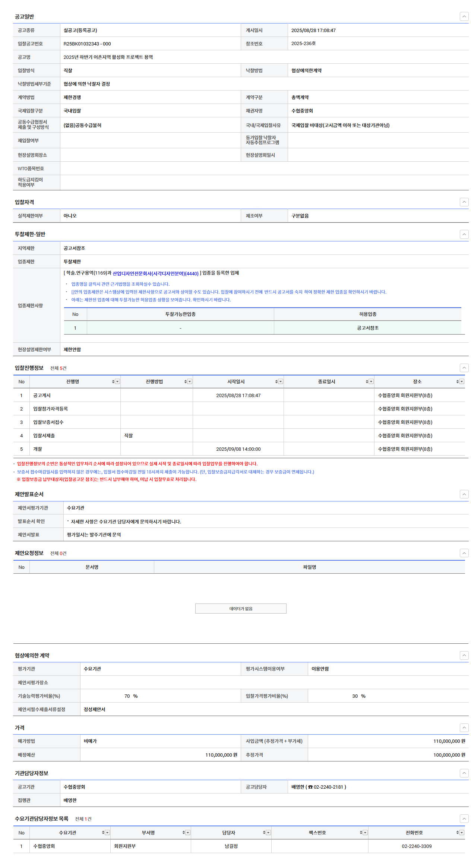Open the 전화번호 column filter dropdown
The image size is (471, 868).
[462, 833]
